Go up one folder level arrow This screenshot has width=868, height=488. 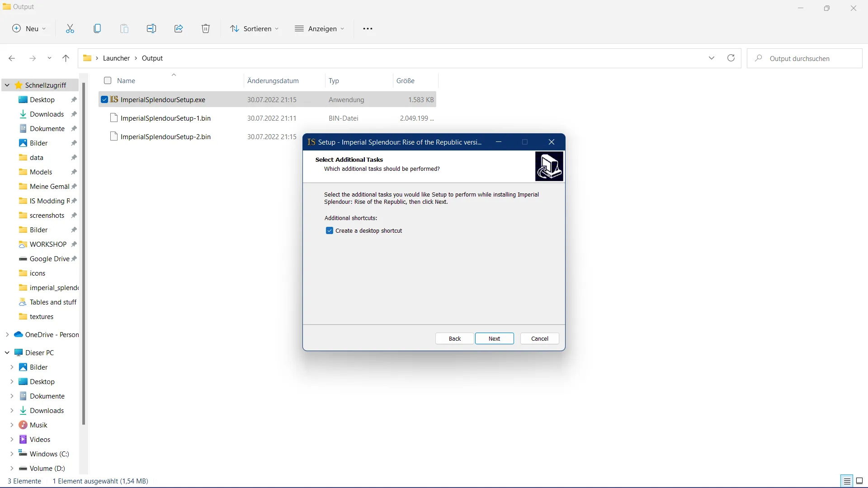click(66, 58)
